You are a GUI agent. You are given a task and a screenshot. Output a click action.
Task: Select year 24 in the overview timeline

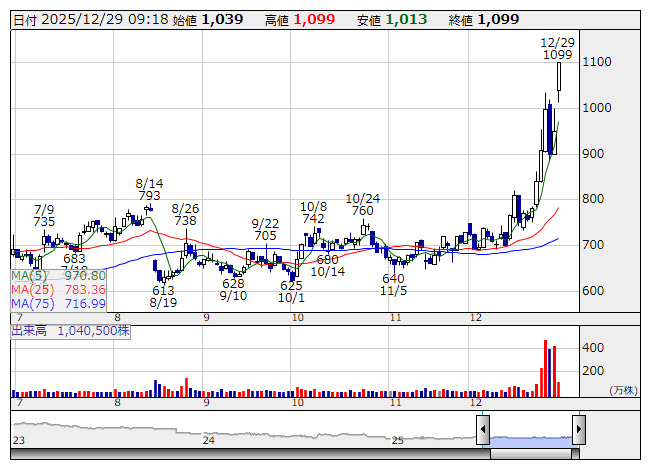pyautogui.click(x=208, y=440)
